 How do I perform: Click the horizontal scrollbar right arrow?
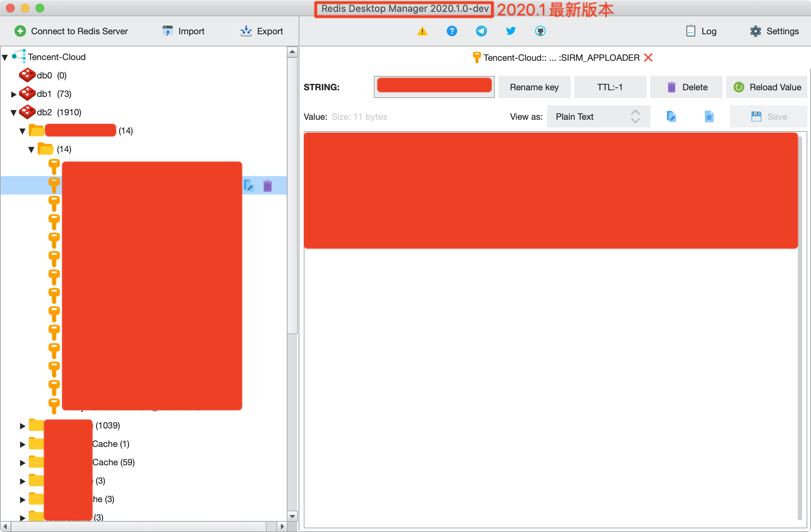tap(282, 526)
